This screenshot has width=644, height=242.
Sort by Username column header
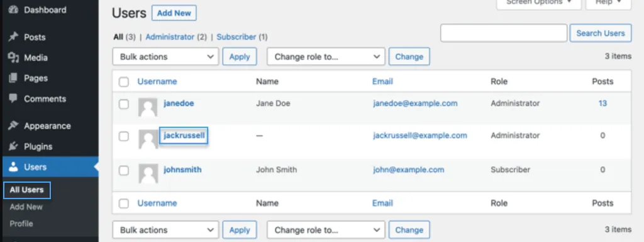(157, 81)
